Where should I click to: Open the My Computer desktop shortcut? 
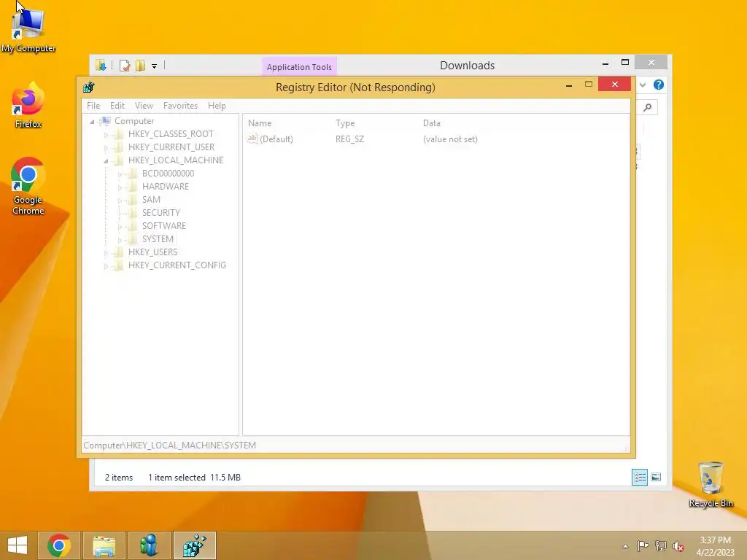coord(28,30)
